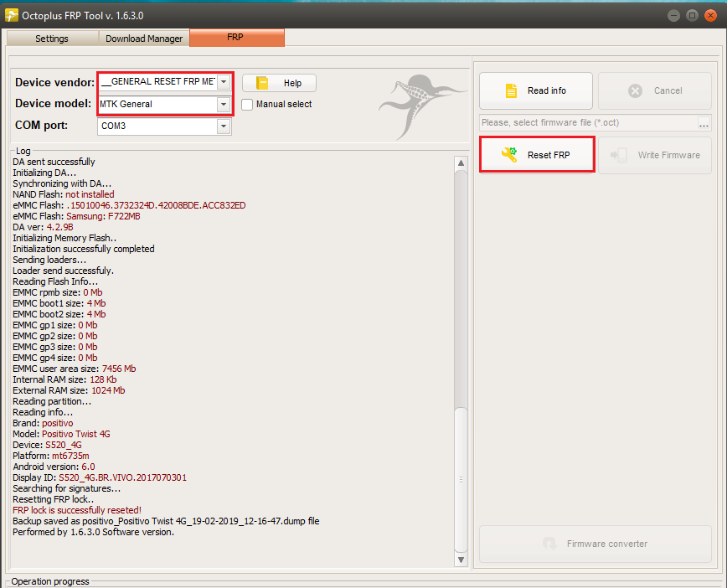
Task: Browse for firmware file with ellipsis button
Action: 704,123
